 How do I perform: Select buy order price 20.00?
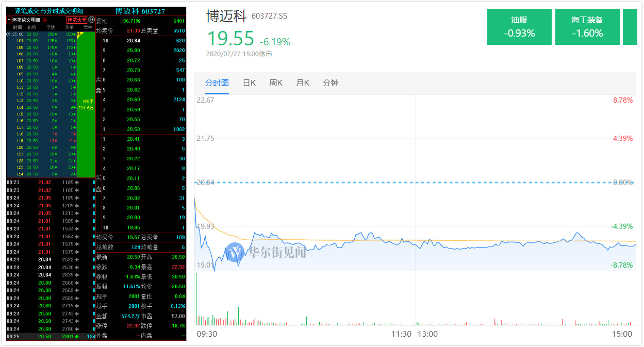pos(133,218)
